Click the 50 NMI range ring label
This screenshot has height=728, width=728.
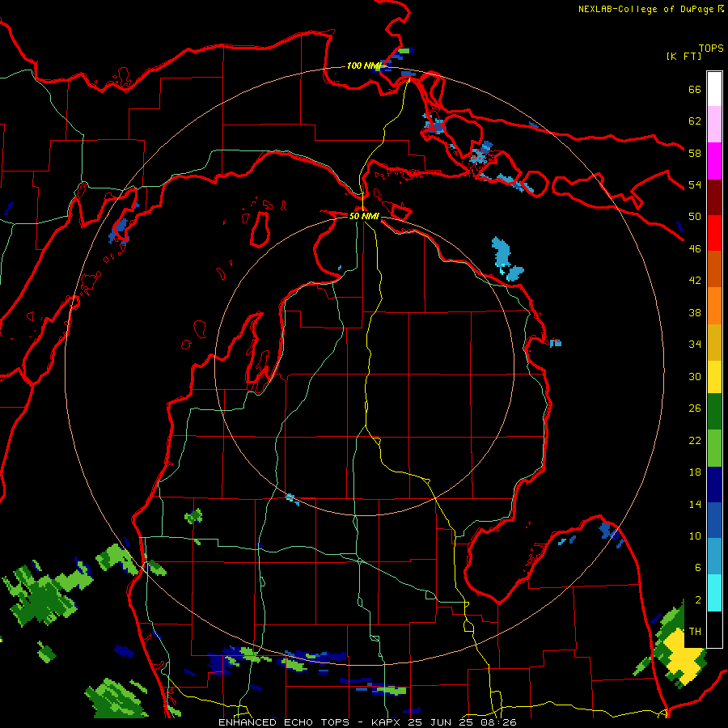364,216
